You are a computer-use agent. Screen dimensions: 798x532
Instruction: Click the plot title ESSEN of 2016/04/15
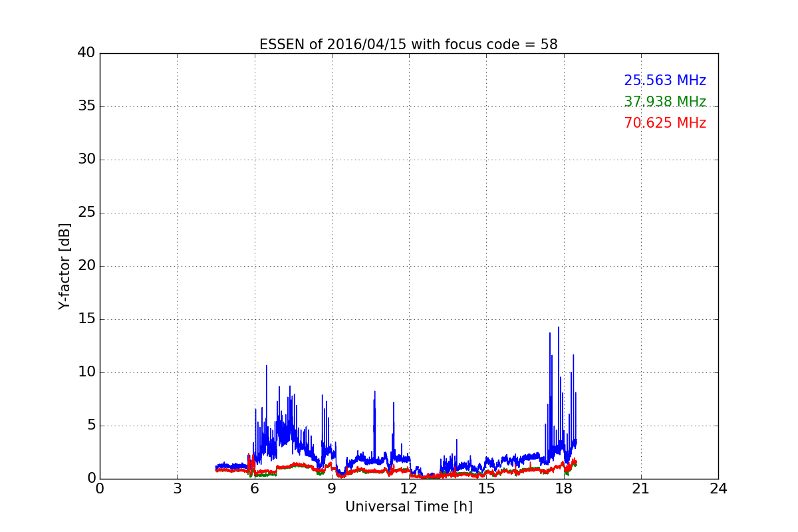408,45
